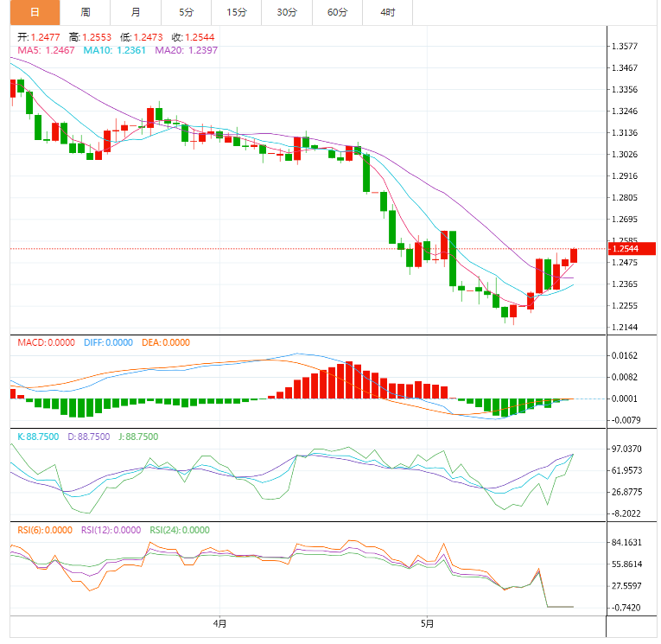
Task: Open the 4时 timeframe tab
Action: (x=387, y=12)
